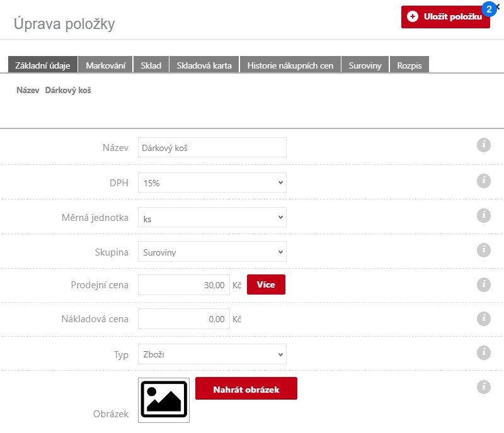Click info icon in Skupina row
Viewport: 504px width, 433px height.
[x=483, y=250]
